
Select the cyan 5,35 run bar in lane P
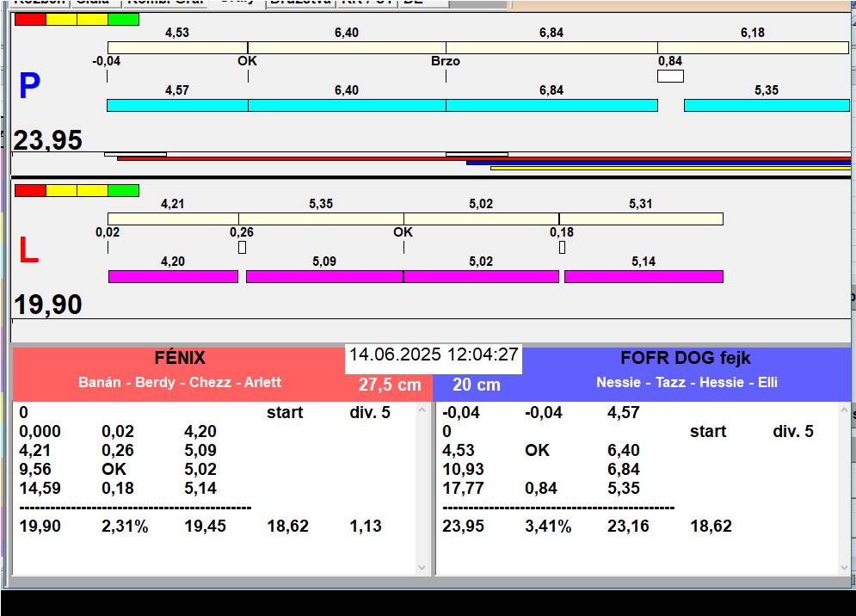(766, 105)
